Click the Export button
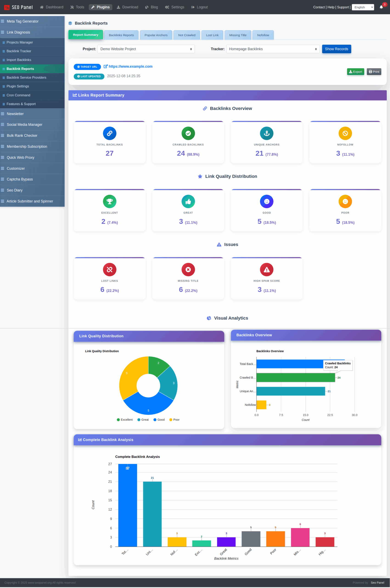This screenshot has height=588, width=390. (x=355, y=72)
